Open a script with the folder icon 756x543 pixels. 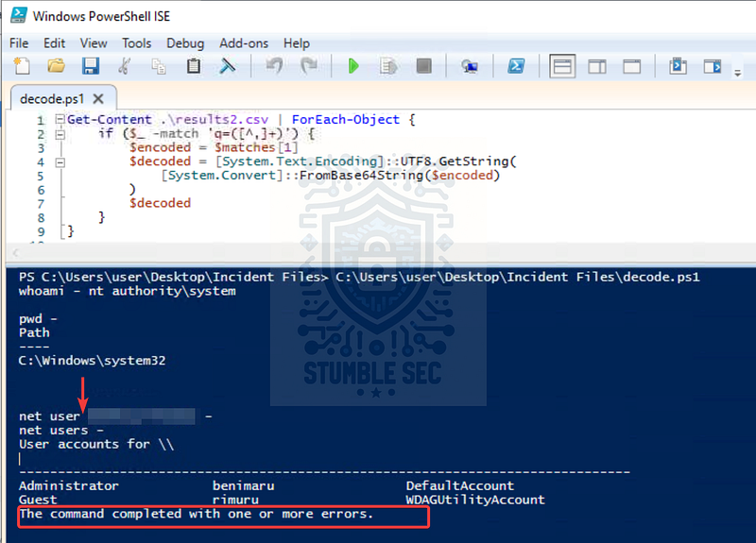56,65
